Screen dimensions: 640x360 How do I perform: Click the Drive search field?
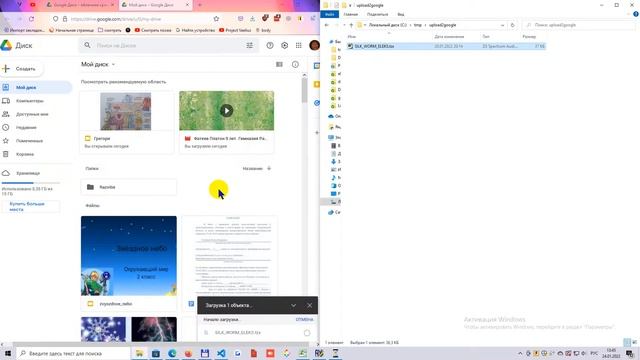pos(168,46)
